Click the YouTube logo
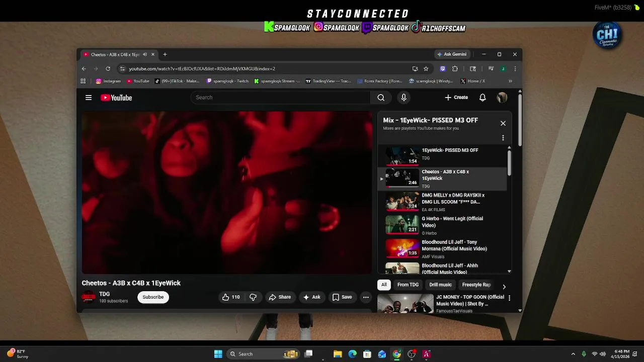Image resolution: width=644 pixels, height=362 pixels. pyautogui.click(x=116, y=98)
